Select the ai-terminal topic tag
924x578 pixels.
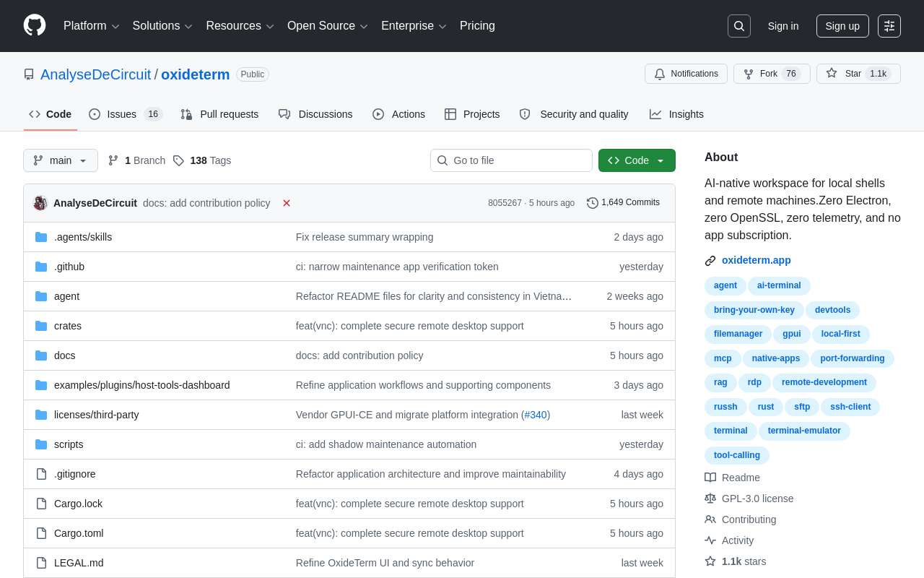[x=779, y=285]
